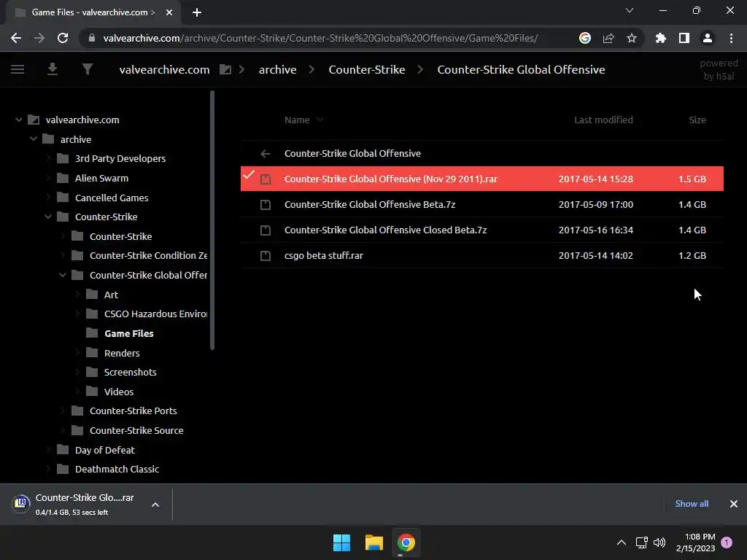Open the taskbar clock and date
The width and height of the screenshot is (747, 560).
tap(695, 542)
